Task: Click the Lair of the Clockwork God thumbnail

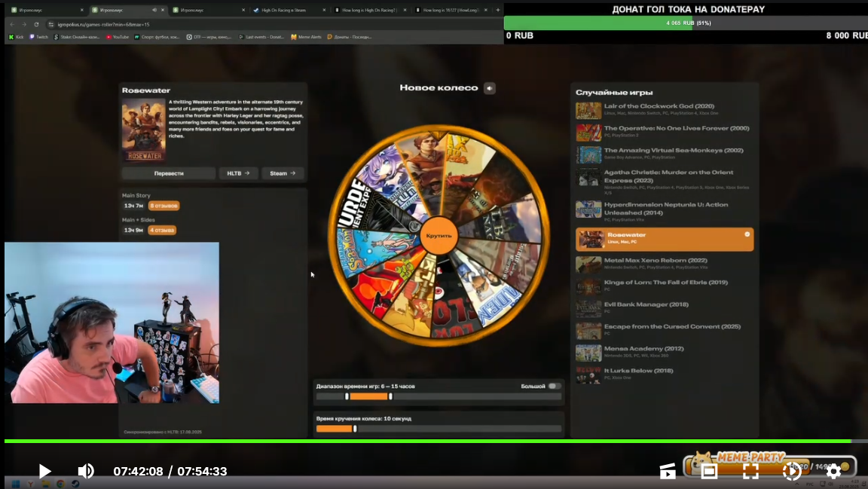Action: [x=588, y=110]
